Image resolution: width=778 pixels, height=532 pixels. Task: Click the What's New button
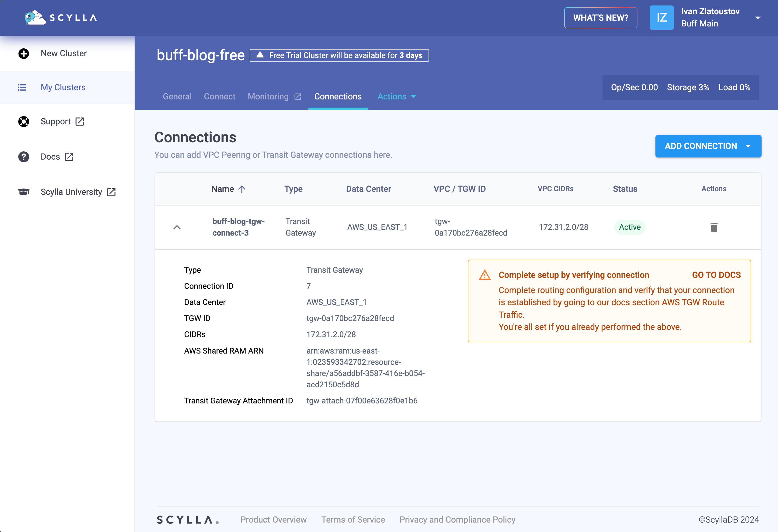click(601, 18)
